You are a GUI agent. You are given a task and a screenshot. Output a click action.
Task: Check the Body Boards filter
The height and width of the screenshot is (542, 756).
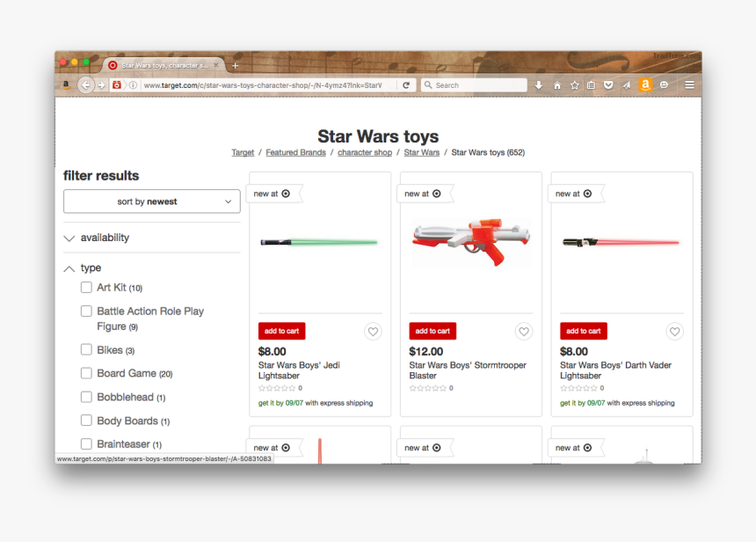86,421
